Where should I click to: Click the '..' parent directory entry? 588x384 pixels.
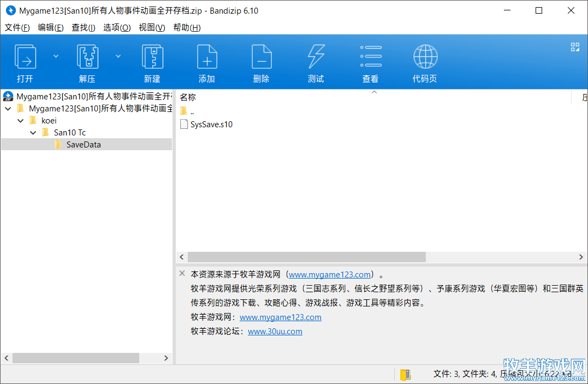pos(192,111)
